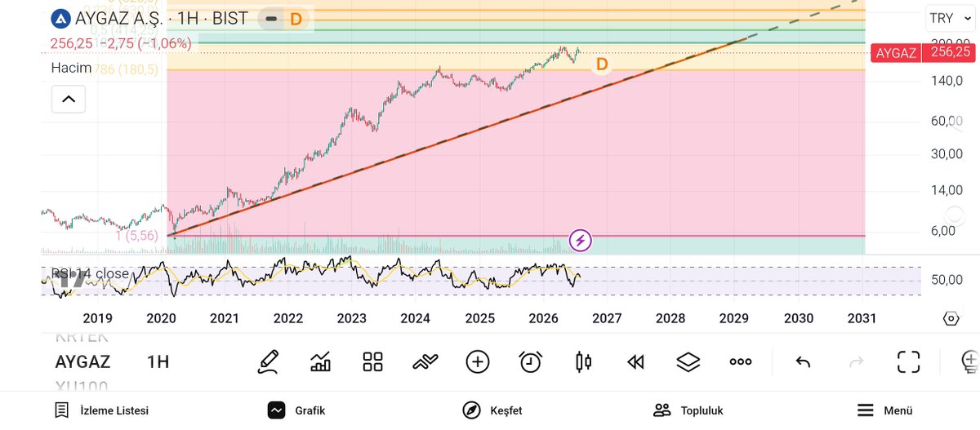
Task: Open the indicators chart icon
Action: 321,361
